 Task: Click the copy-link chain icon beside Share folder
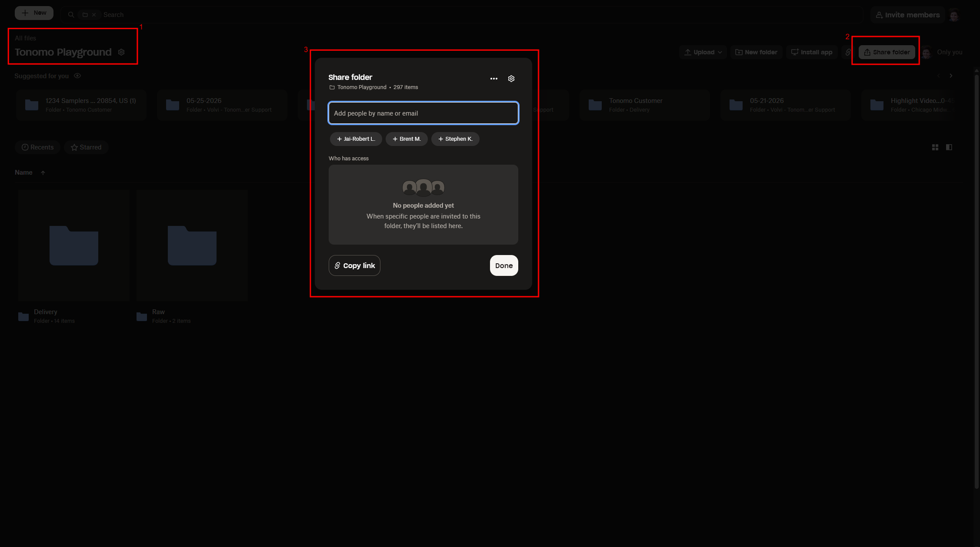click(x=848, y=52)
